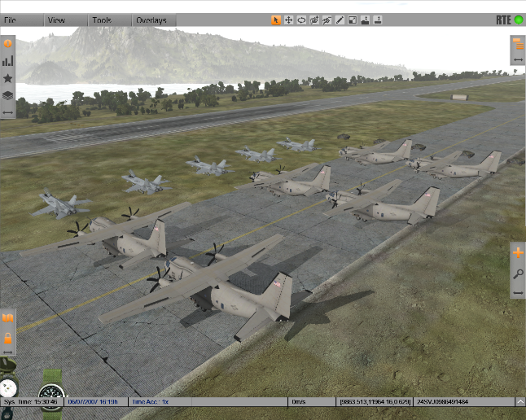Expand the left sidebar using double arrow

(x=8, y=112)
